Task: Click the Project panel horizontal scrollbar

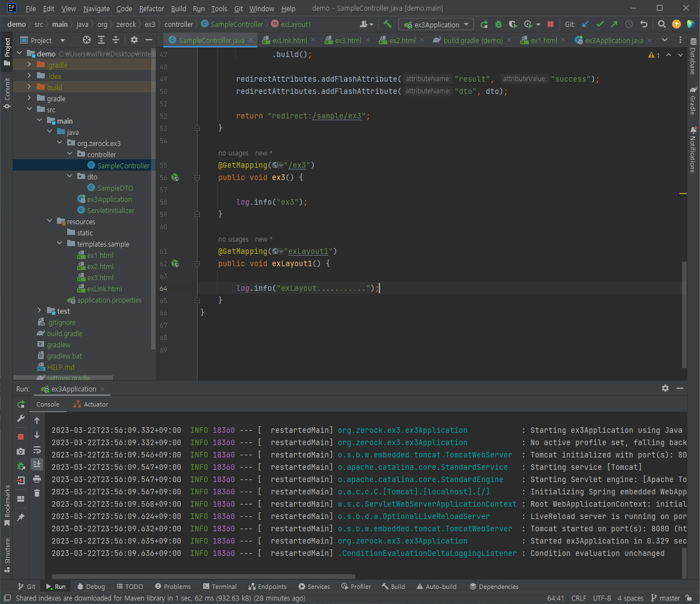Action: pyautogui.click(x=63, y=377)
